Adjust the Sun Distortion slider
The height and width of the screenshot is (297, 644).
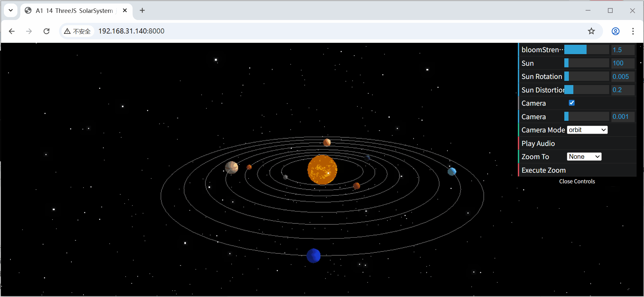click(x=586, y=90)
